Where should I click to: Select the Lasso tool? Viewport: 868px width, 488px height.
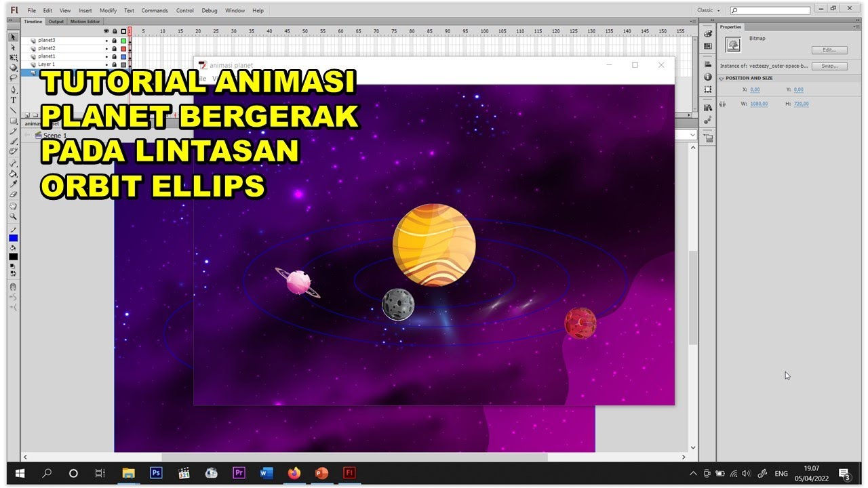pyautogui.click(x=13, y=78)
